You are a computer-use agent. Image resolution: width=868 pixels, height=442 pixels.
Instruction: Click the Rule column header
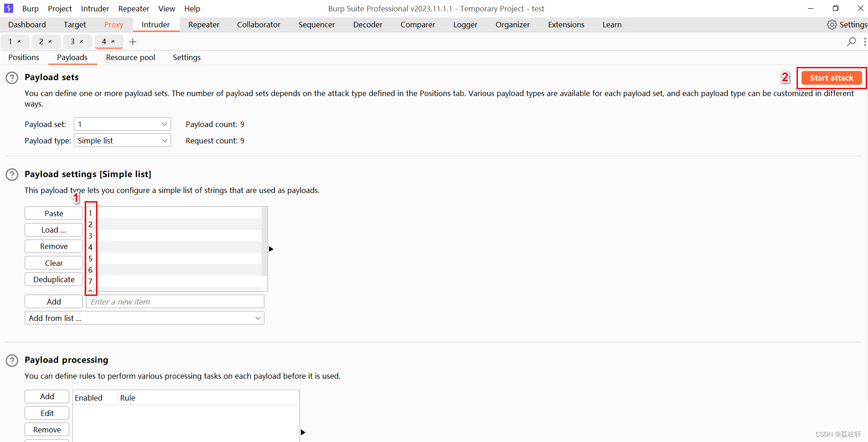click(208, 398)
